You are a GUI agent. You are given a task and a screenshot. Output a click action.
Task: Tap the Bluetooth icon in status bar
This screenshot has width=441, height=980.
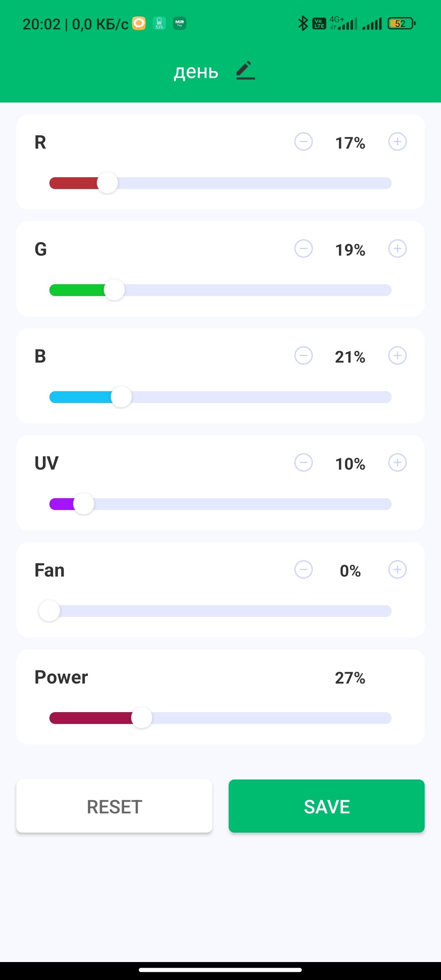coord(303,24)
